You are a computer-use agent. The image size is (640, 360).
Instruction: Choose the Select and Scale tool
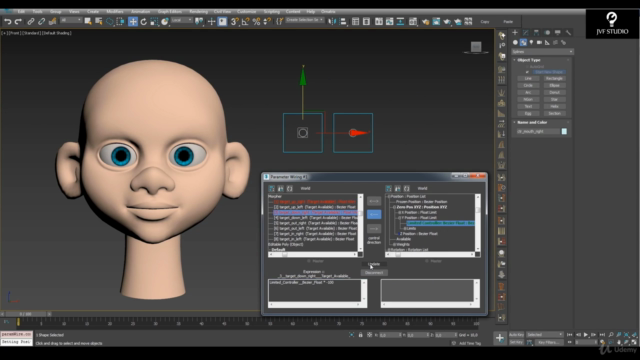point(154,21)
